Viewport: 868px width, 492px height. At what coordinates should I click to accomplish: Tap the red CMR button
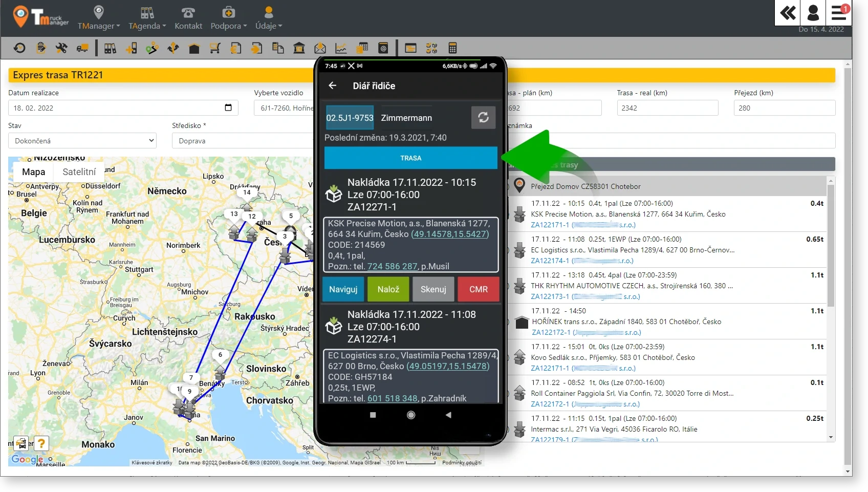478,289
